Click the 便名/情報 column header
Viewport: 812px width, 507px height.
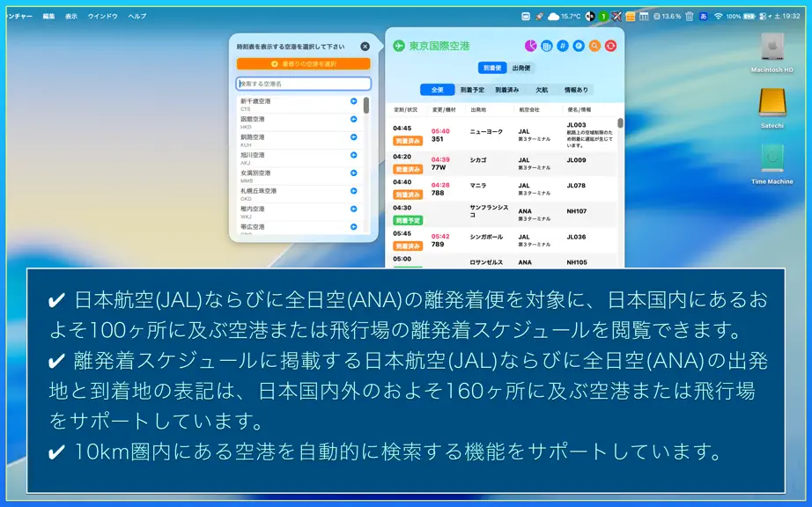coord(579,110)
